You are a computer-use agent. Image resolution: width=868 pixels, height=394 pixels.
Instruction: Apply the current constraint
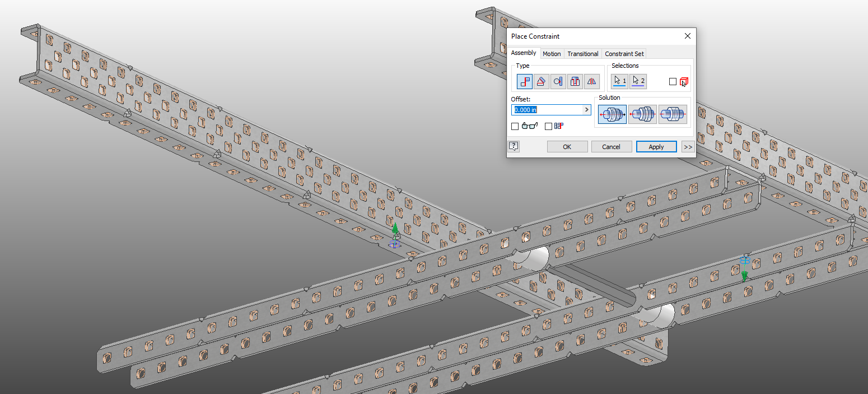(x=656, y=147)
